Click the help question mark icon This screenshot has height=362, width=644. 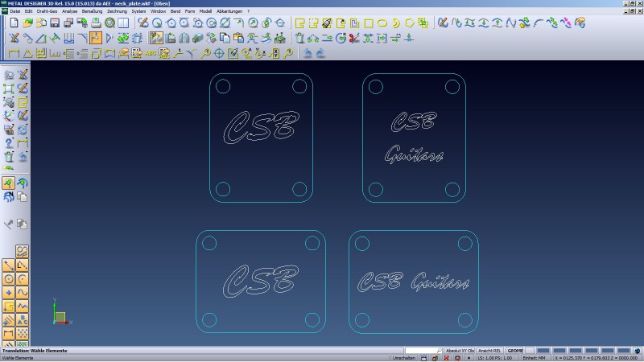point(9,143)
